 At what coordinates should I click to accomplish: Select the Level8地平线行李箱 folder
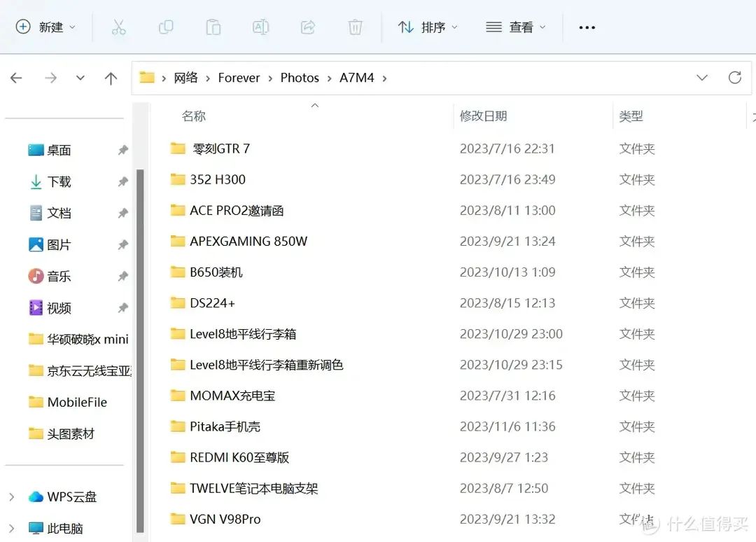click(233, 334)
